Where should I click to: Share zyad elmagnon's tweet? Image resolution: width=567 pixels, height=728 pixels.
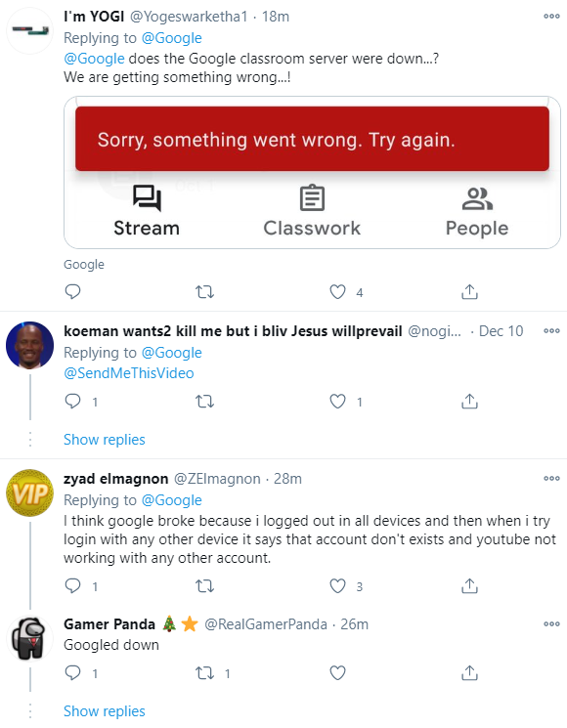(469, 586)
